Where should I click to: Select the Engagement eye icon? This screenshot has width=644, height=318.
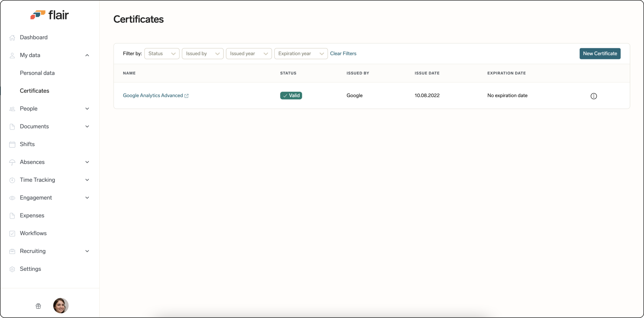12,198
